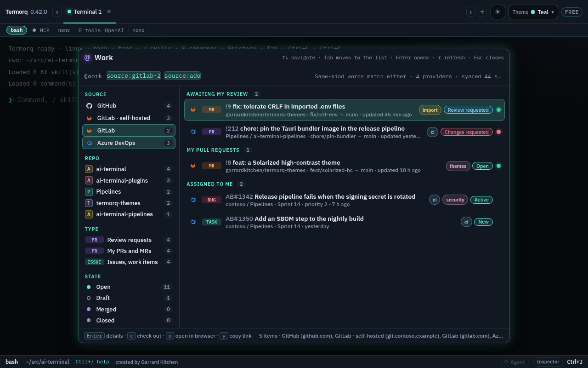This screenshot has height=368, width=588.
Task: Click the Azure icon on AB#1350 row
Action: 193,222
